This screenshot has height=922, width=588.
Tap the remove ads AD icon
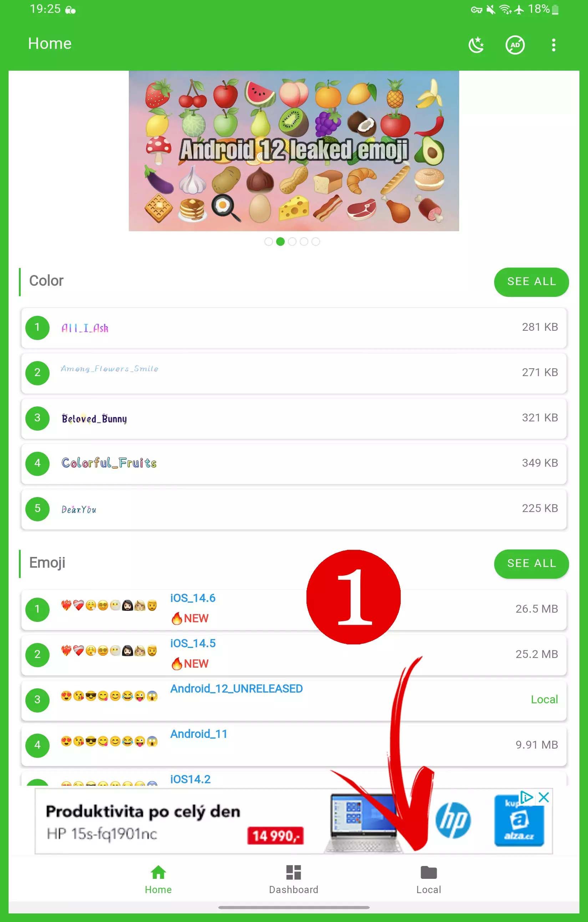(x=515, y=45)
